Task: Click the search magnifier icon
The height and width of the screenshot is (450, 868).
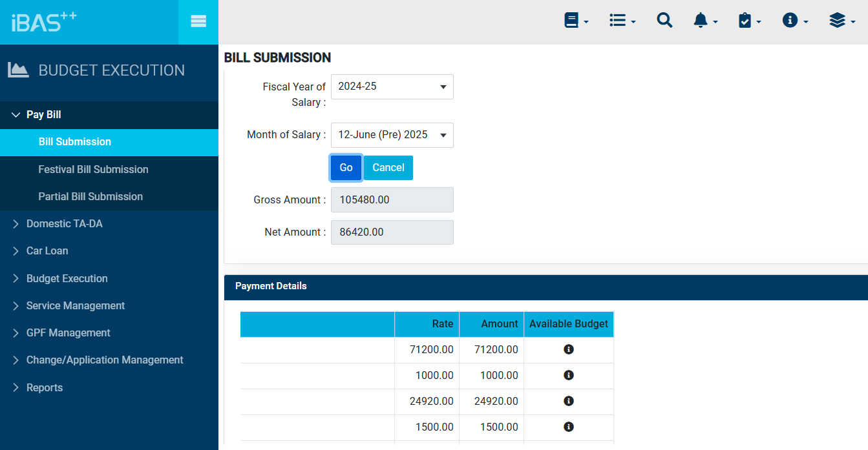Action: point(664,21)
